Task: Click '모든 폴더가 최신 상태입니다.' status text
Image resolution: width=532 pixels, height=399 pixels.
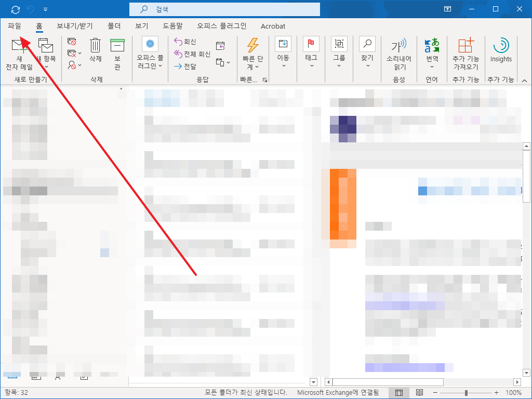Action: coord(246,393)
